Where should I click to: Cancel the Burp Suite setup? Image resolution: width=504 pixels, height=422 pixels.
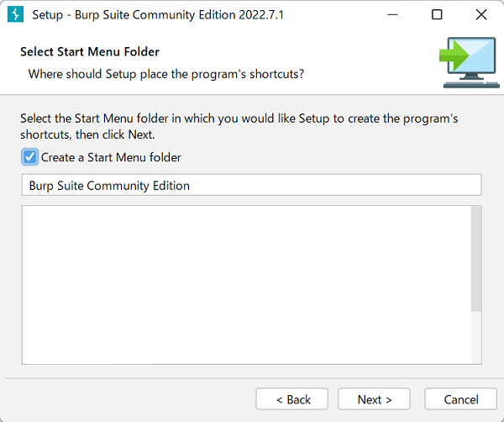(x=460, y=399)
